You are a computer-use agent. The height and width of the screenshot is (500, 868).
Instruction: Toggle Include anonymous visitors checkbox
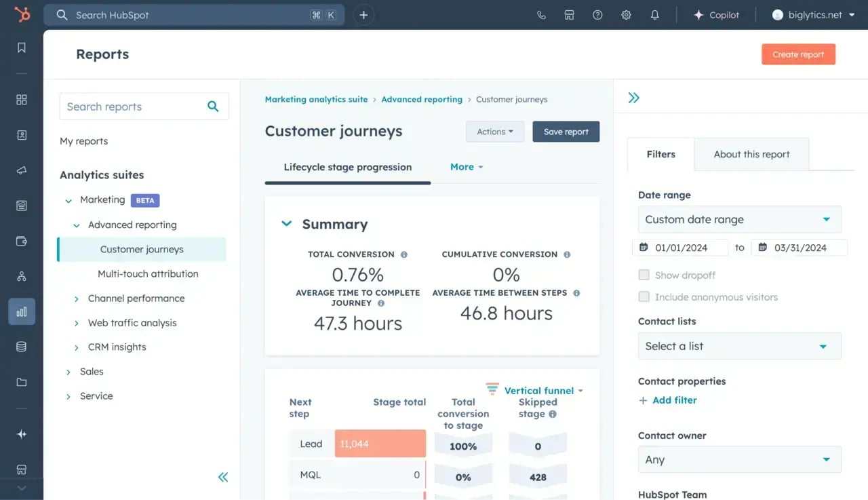point(644,296)
